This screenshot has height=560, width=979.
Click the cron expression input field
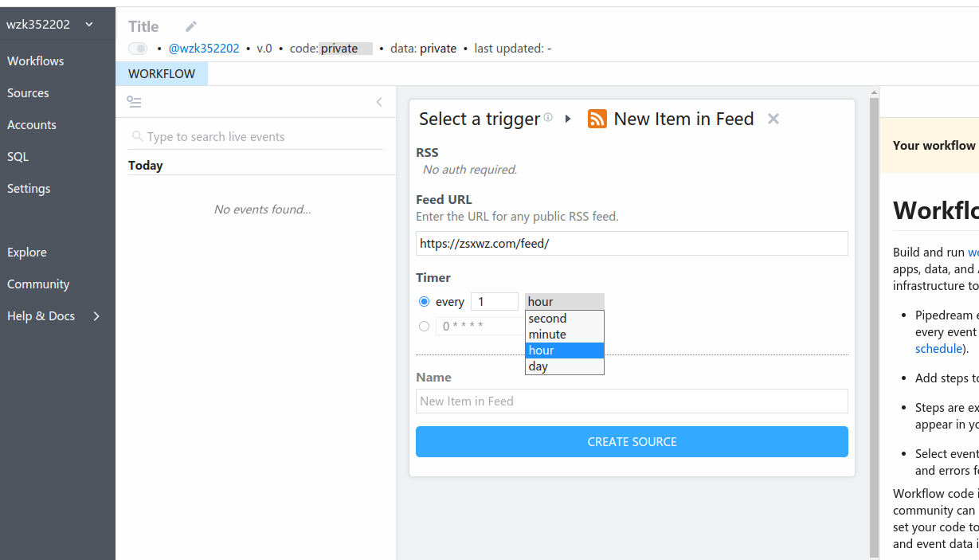click(480, 326)
